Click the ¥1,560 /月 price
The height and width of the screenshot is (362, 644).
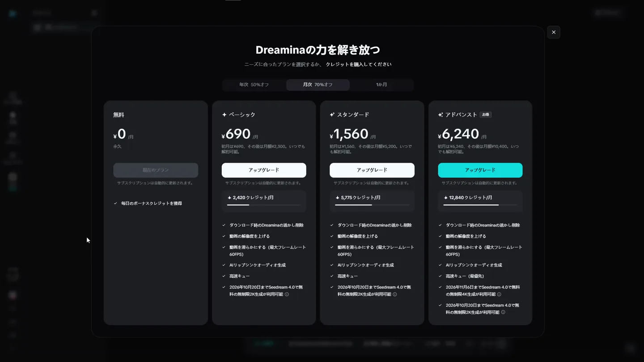click(353, 134)
